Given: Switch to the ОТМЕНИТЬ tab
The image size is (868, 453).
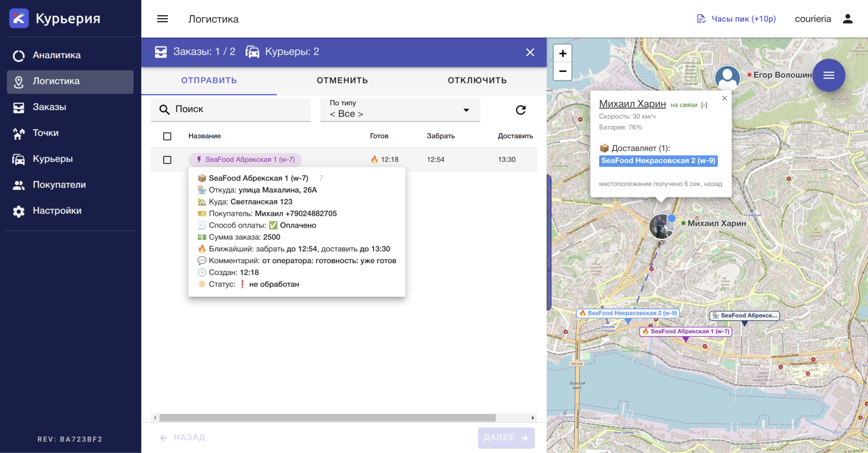Looking at the screenshot, I should click(x=342, y=80).
